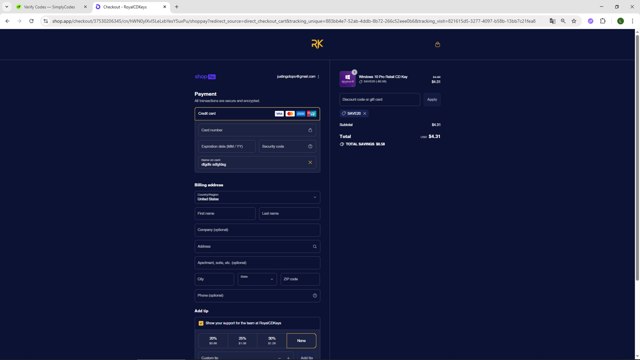Viewport: 640px width, 360px height.
Task: Click the TOTAL SAVINGS text
Action: tap(365, 144)
